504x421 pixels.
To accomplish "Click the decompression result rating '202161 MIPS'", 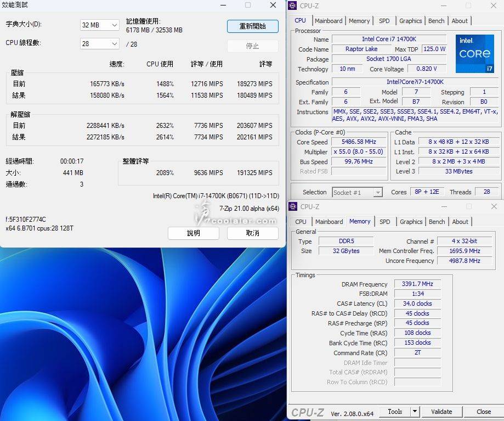I will click(254, 137).
